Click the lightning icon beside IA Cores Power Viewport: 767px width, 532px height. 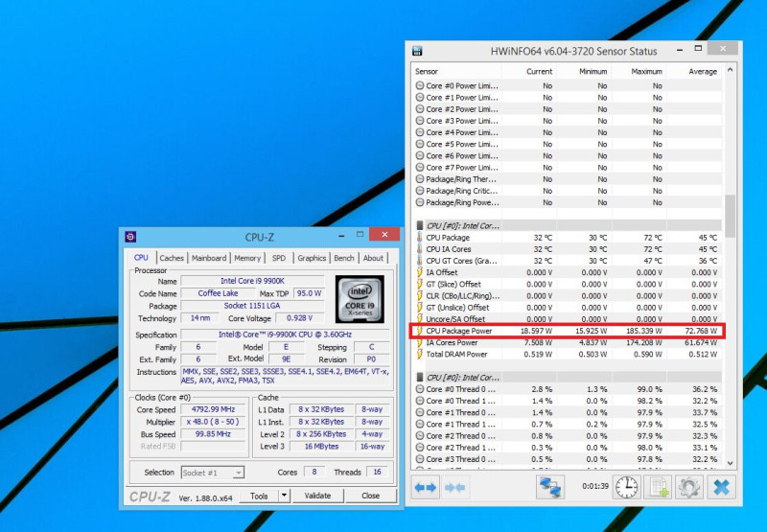[x=419, y=342]
